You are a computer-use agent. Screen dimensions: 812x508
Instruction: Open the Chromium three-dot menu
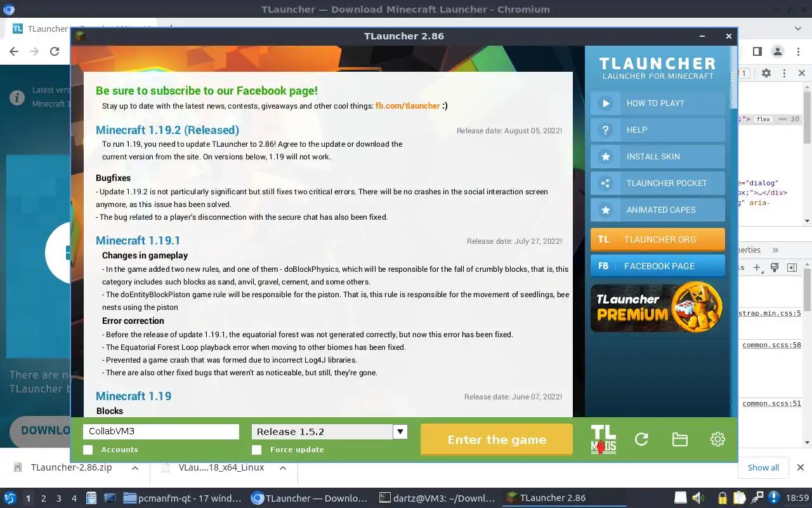[797, 52]
